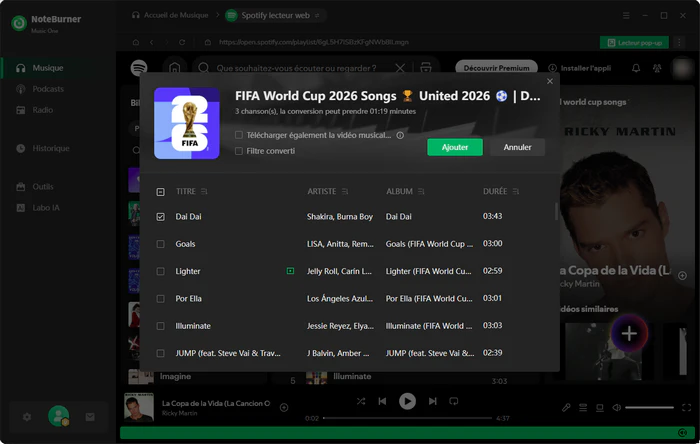Sort list by TITRE column icon
Screen dimensions: 700x444
click(204, 191)
